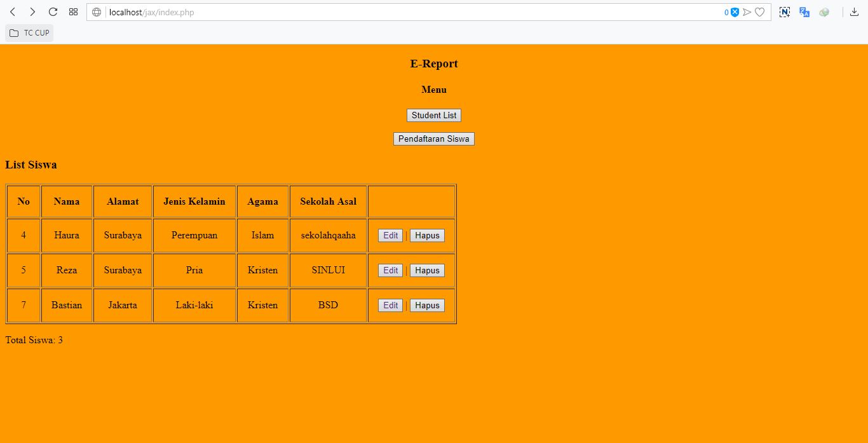Click the Notion web clipper icon
This screenshot has width=868, height=443.
click(784, 11)
